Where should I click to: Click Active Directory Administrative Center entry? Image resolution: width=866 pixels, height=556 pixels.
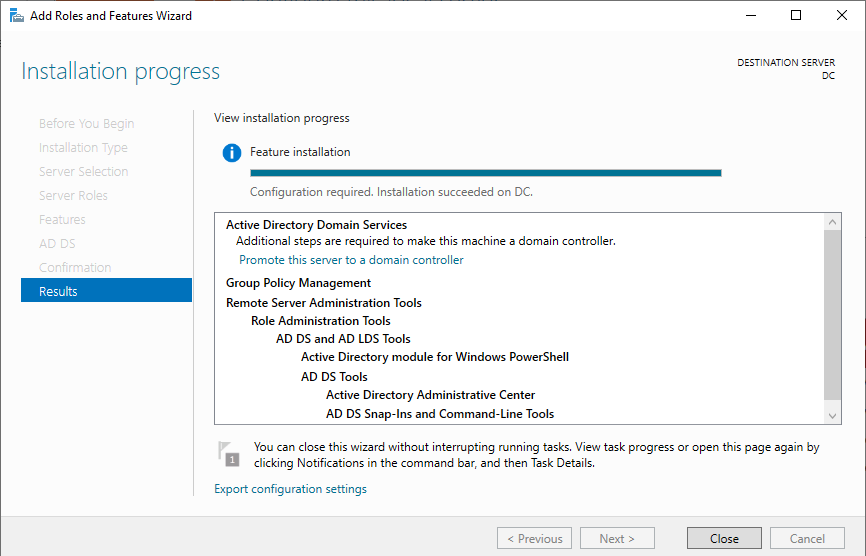click(430, 395)
